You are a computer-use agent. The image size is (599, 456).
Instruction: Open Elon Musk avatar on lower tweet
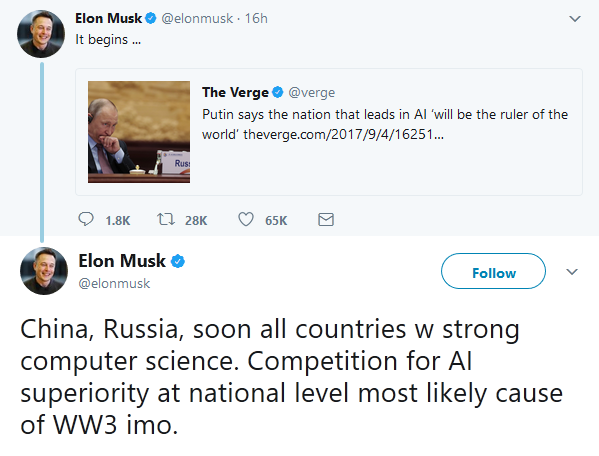tap(44, 271)
